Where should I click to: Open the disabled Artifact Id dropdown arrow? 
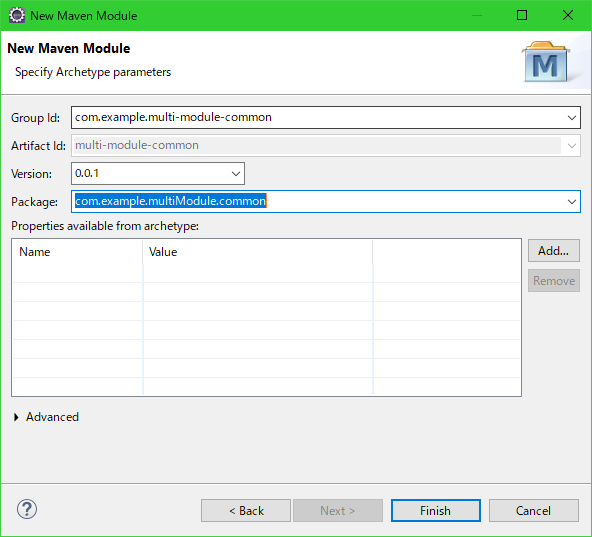tap(572, 146)
